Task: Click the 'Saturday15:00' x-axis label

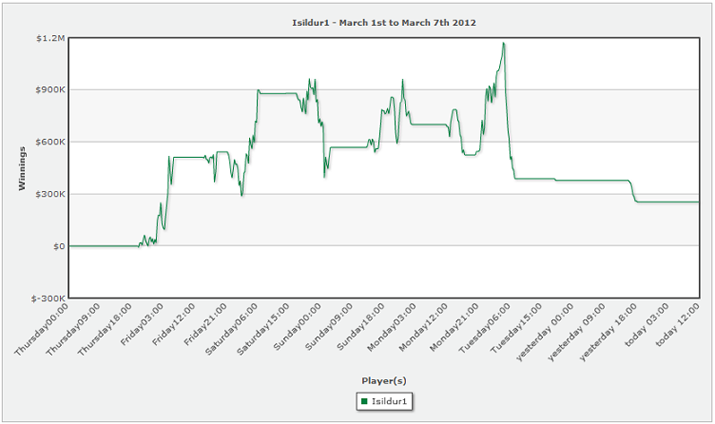Action: [263, 329]
